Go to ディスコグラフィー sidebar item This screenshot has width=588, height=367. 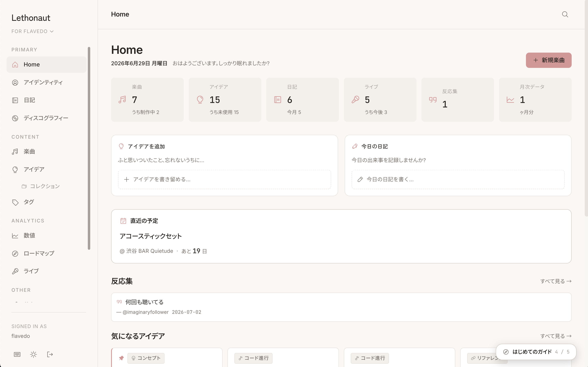pos(46,118)
